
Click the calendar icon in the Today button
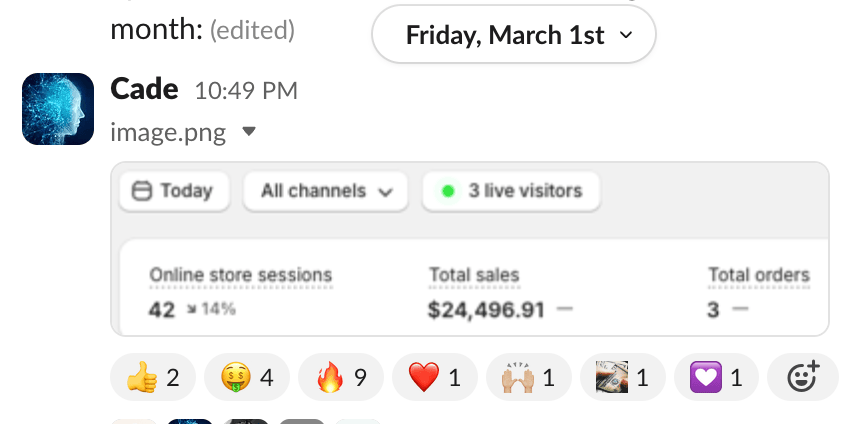[x=141, y=190]
